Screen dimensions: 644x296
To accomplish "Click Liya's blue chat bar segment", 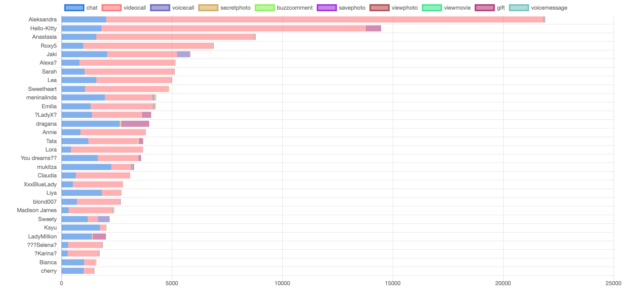I will point(82,193).
